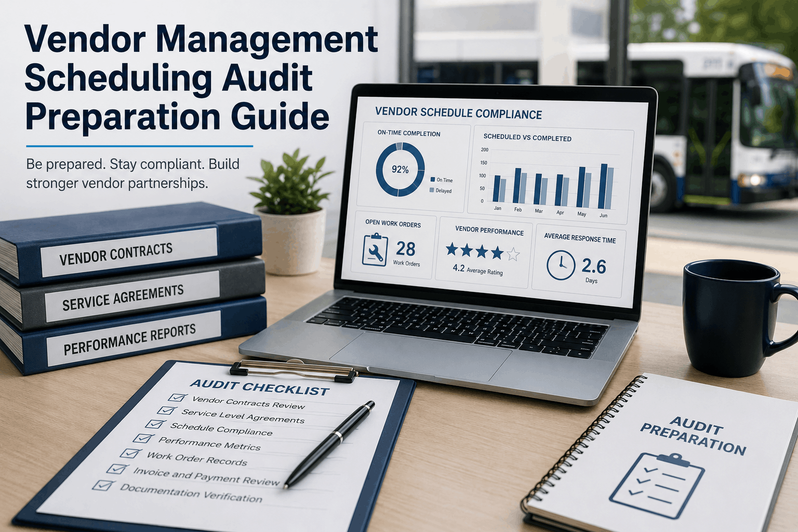Click the 200 value on the chart axis
The image size is (798, 532).
click(x=484, y=150)
